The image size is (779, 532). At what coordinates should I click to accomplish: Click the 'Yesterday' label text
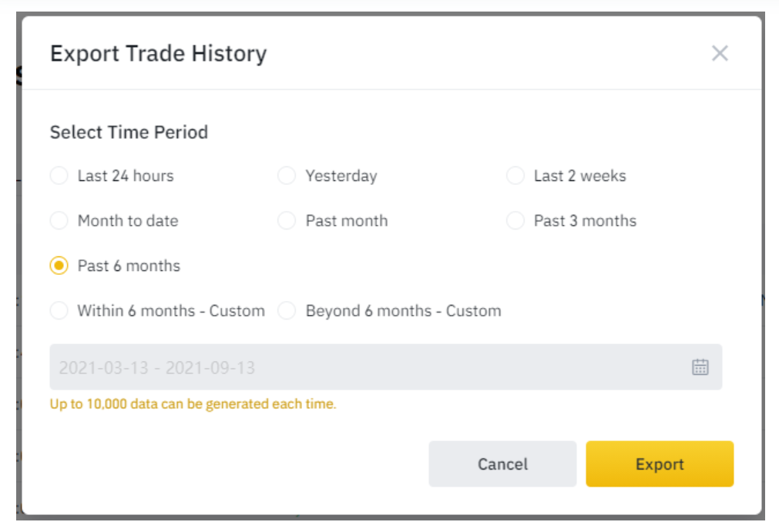(x=341, y=176)
